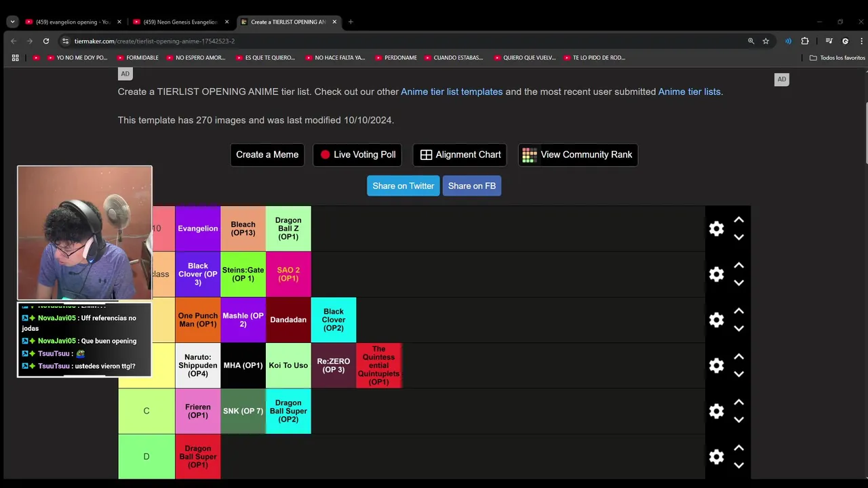Viewport: 868px width, 488px height.
Task: Move tier C row down with arrow
Action: 738,420
